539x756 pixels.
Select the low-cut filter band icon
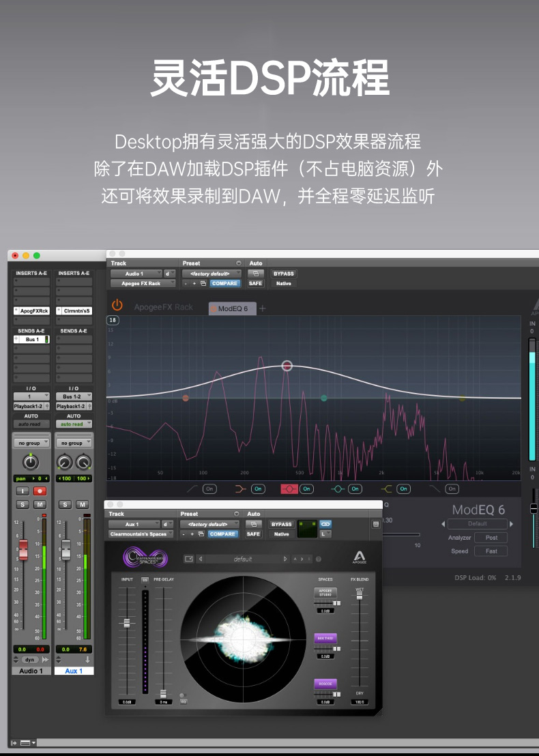(x=192, y=489)
